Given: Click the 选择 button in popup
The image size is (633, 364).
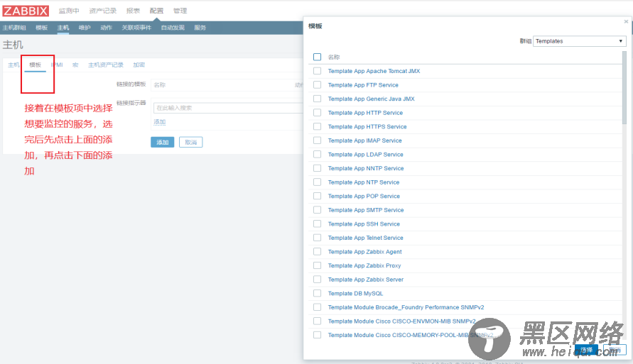Looking at the screenshot, I should (586, 350).
